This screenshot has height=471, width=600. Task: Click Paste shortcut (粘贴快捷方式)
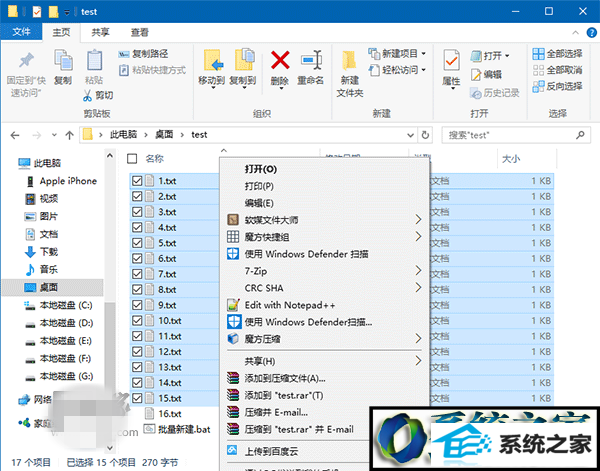[152, 70]
